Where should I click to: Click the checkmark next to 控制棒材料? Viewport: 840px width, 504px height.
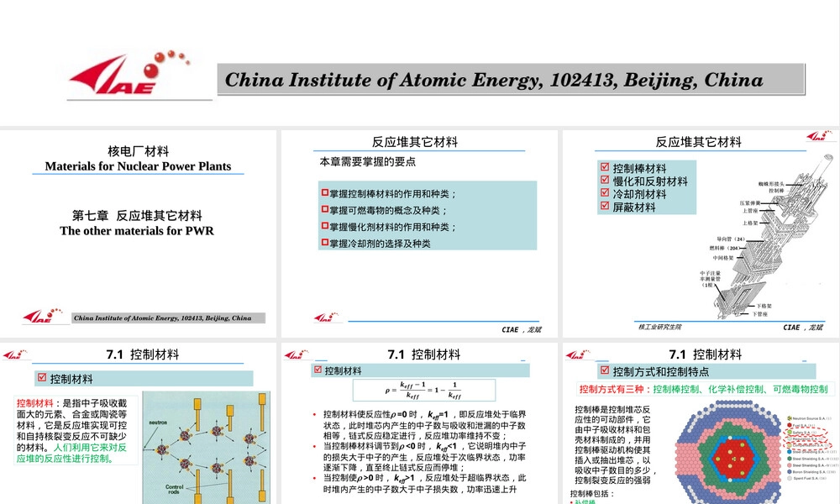coord(605,167)
